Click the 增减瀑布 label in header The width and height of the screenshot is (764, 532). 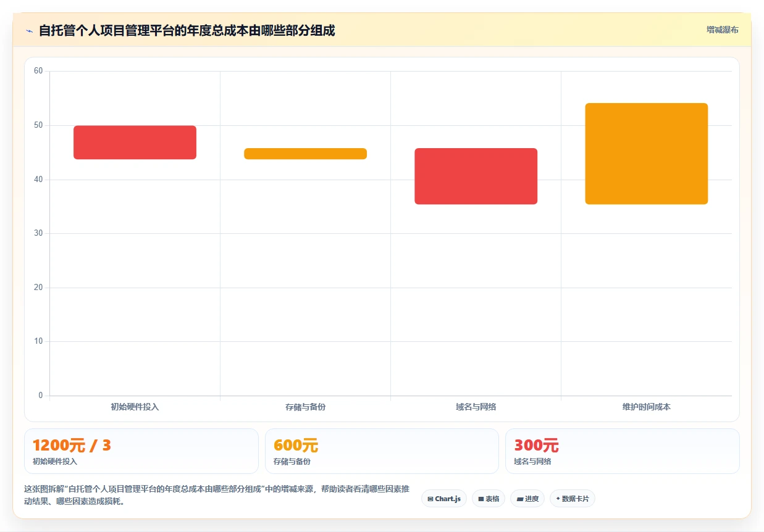[722, 30]
